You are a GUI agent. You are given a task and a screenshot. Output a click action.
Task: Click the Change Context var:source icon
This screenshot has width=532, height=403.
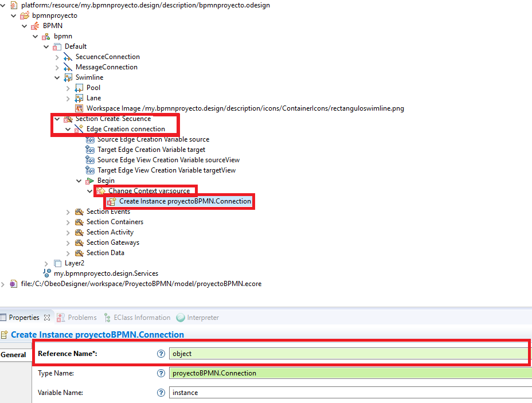point(101,191)
